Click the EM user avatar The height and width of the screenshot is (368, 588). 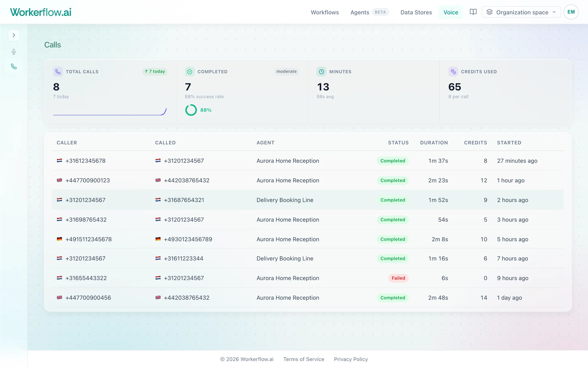coord(571,12)
